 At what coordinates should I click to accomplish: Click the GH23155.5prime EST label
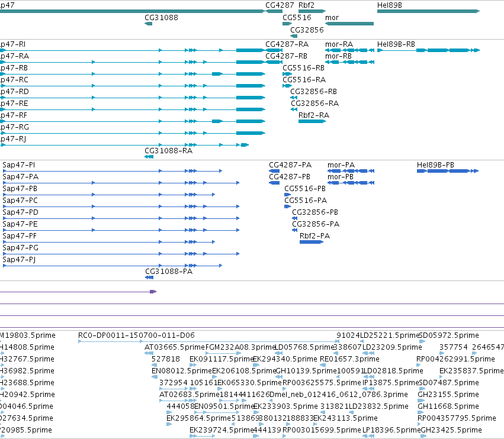(448, 395)
